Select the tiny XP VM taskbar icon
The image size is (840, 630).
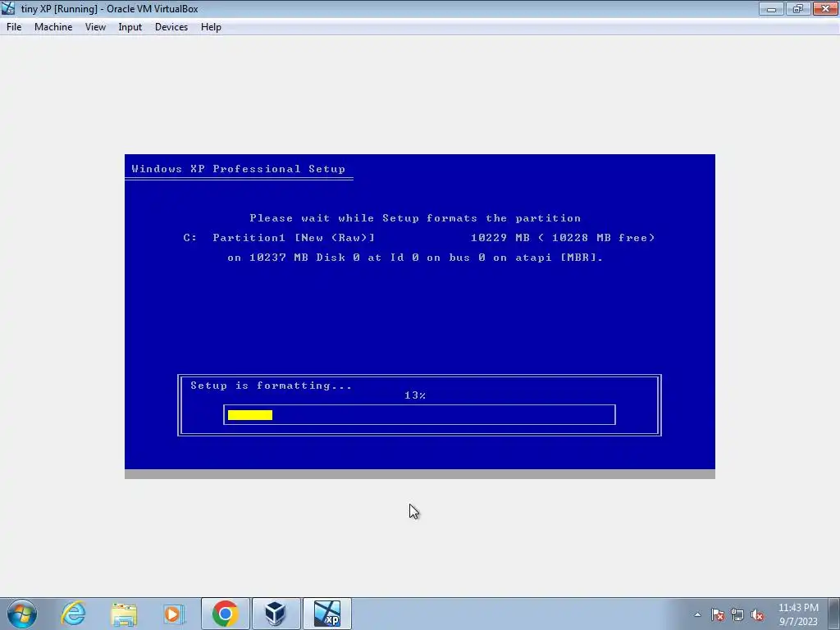tap(326, 614)
